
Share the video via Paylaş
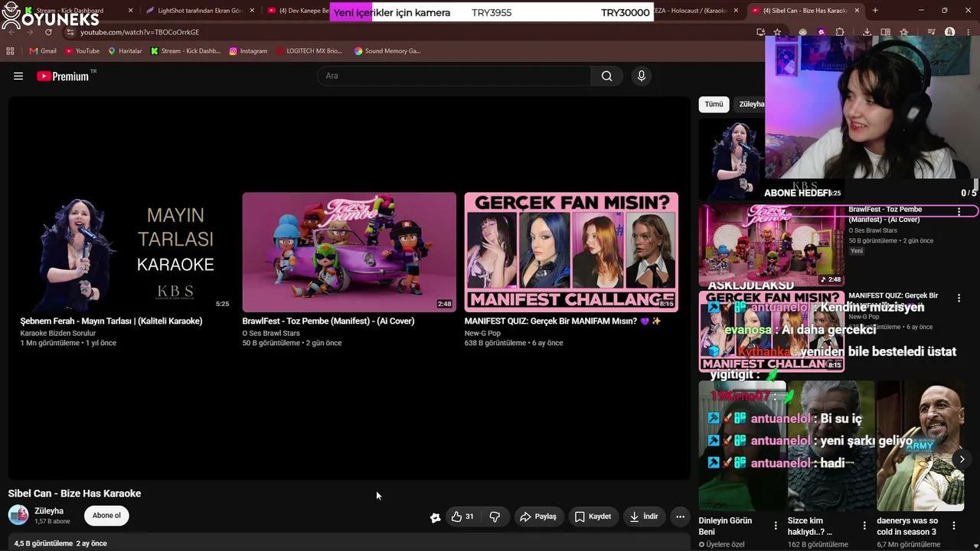(538, 517)
